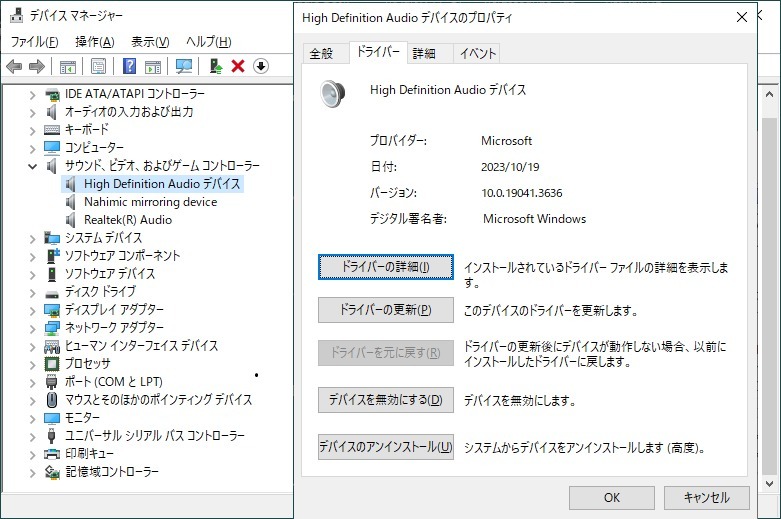Click the scrollbar down arrow on right edge
Image resolution: width=781 pixels, height=519 pixels.
click(769, 483)
